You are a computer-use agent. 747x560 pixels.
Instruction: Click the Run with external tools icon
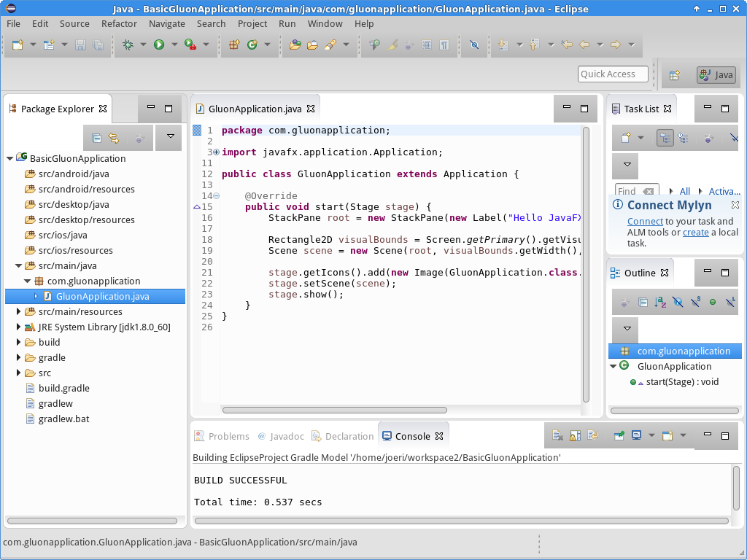(190, 44)
